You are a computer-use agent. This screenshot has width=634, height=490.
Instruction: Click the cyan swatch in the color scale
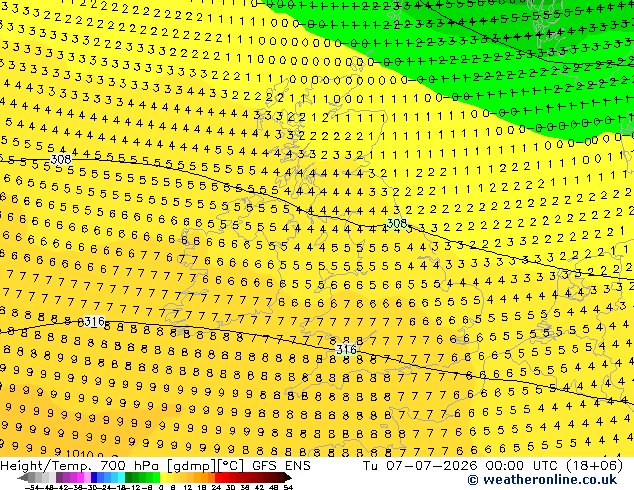tap(121, 477)
